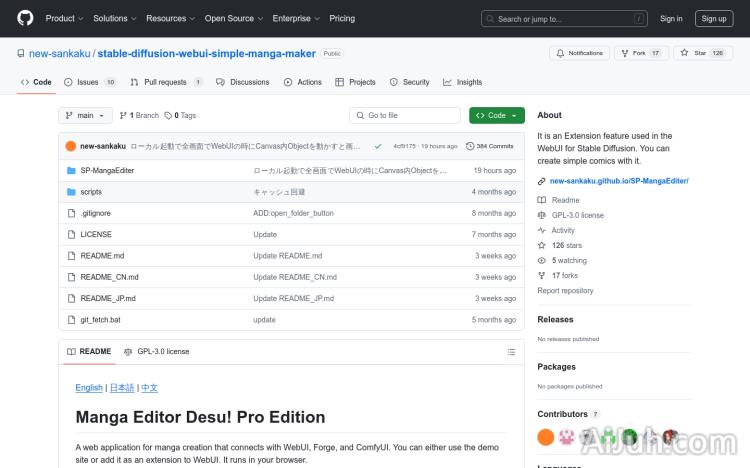This screenshot has width=750, height=468.
Task: Expand the Product menu in header
Action: click(x=64, y=18)
